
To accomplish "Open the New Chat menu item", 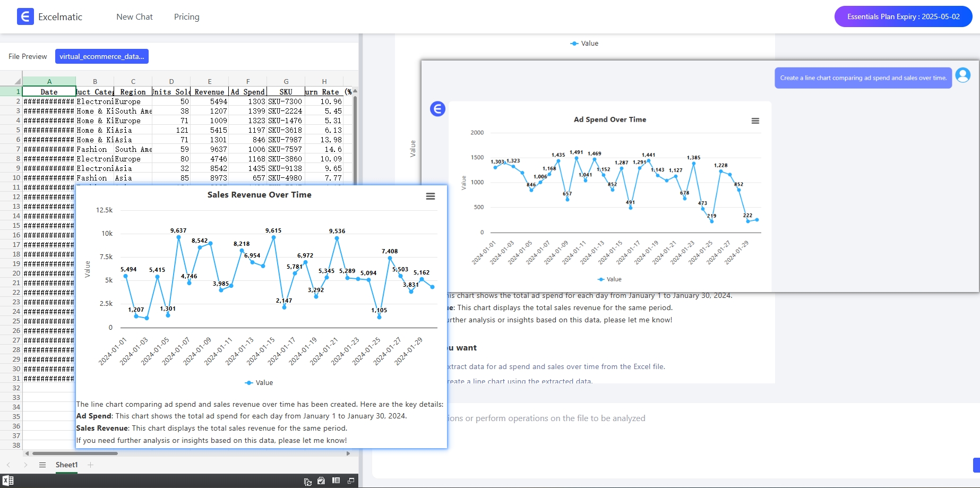I will [x=134, y=17].
